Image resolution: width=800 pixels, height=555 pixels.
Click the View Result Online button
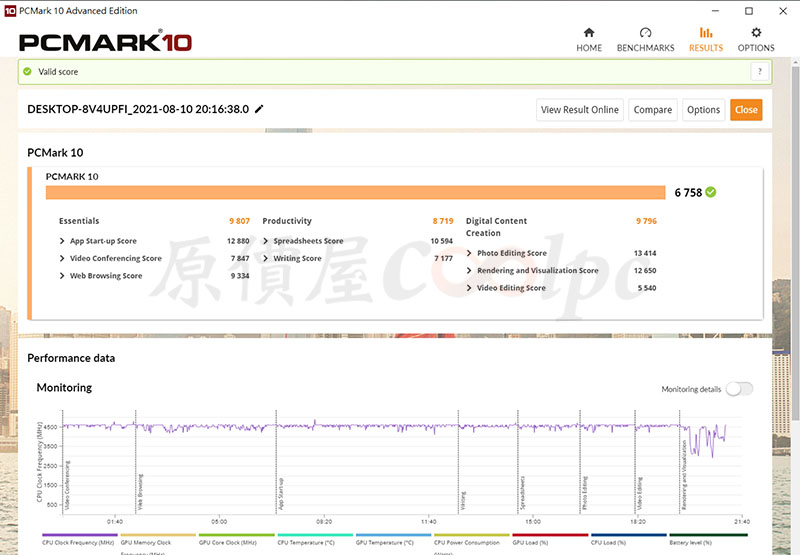point(580,110)
